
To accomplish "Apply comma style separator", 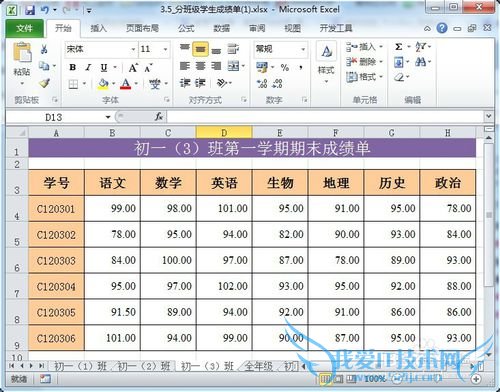I will [301, 68].
